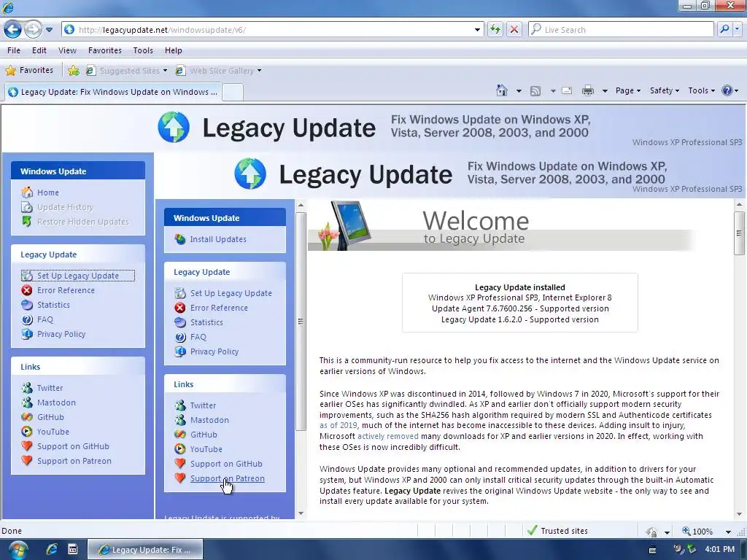Click the address bar URL field

click(271, 29)
